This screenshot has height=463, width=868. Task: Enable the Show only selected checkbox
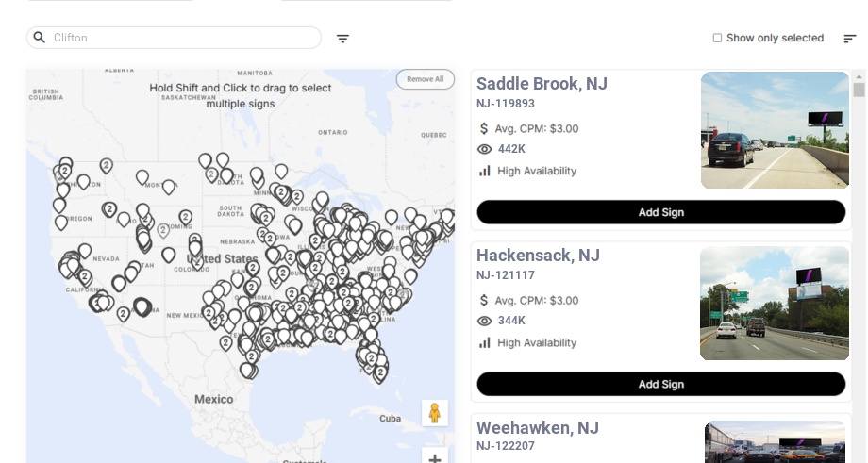717,39
